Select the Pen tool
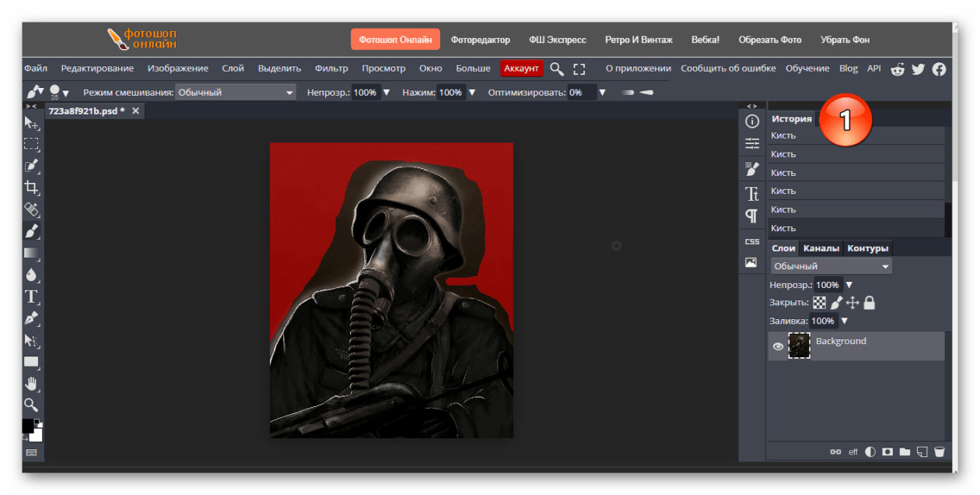The width and height of the screenshot is (980, 495). [31, 318]
